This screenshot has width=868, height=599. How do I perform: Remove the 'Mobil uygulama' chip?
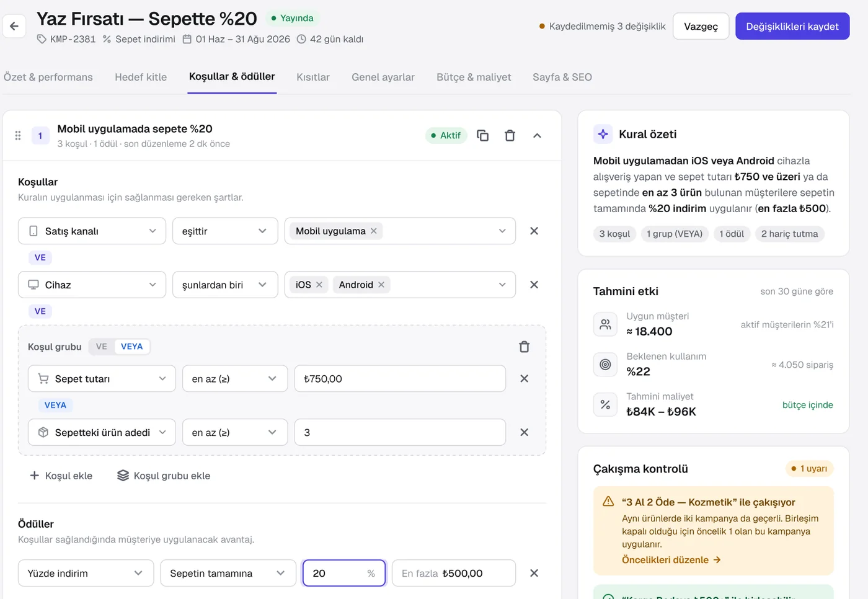[x=374, y=231]
